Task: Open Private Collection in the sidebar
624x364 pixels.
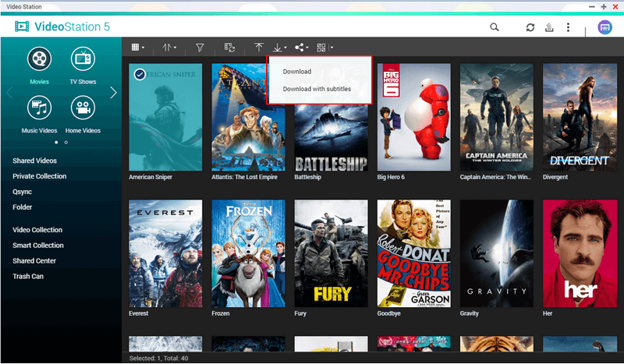Action: coord(40,176)
